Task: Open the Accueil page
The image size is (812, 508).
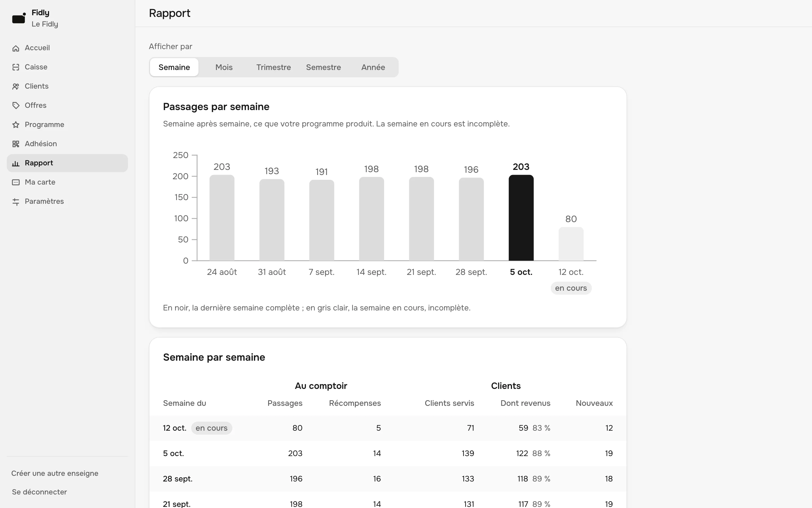Action: [x=67, y=48]
